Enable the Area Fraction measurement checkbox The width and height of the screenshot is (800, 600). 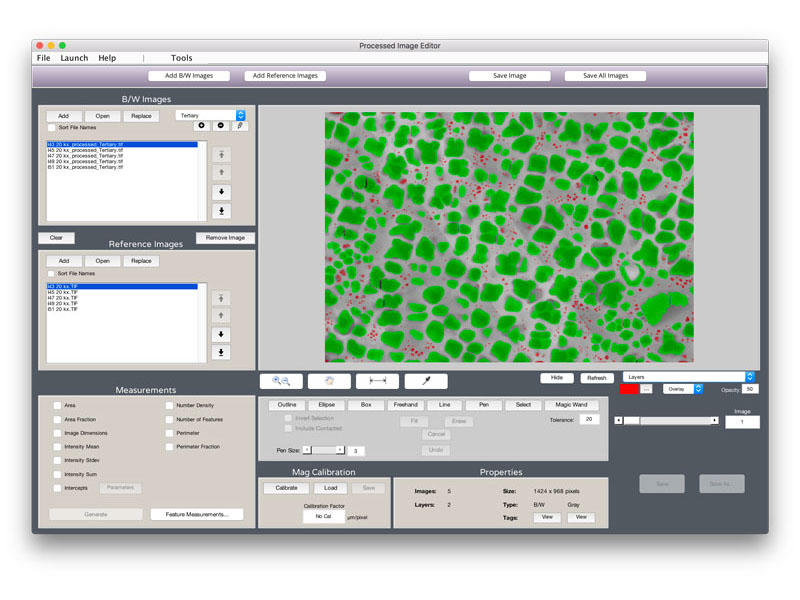57,419
